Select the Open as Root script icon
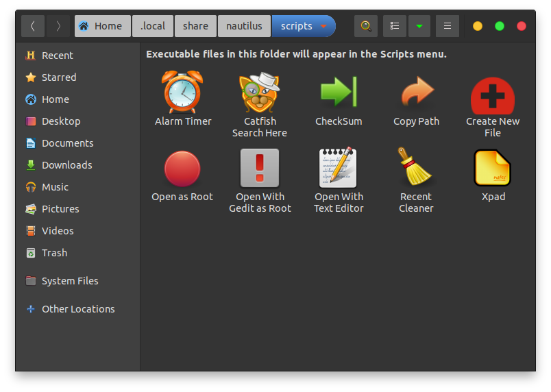The height and width of the screenshot is (392, 551). (182, 169)
